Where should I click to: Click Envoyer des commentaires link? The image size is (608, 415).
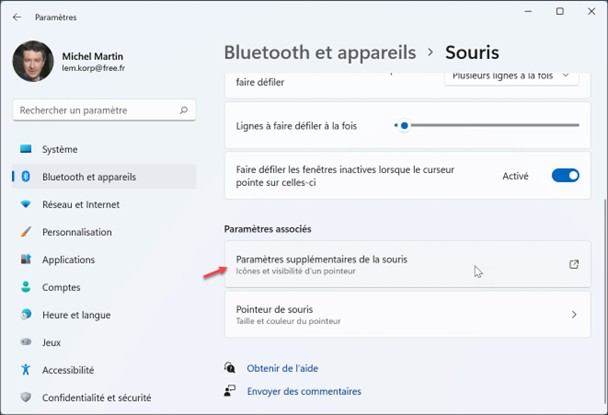[304, 391]
